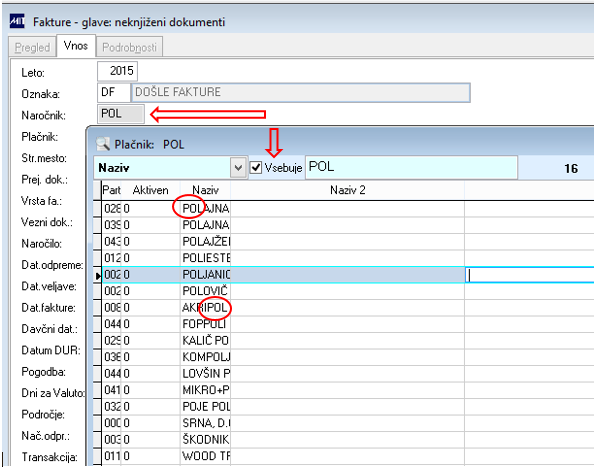Sort by the Naziv 2 column header
Viewport: 602px width, 468px height.
point(347,190)
